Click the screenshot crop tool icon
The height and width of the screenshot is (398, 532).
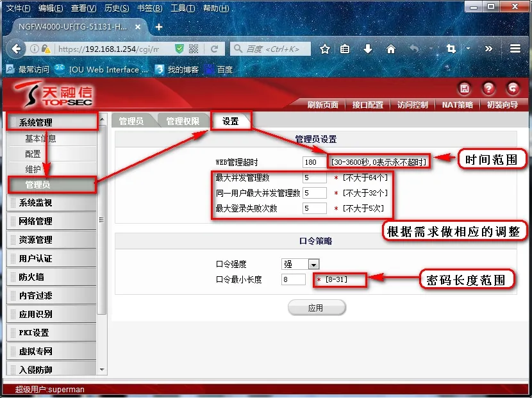(451, 49)
